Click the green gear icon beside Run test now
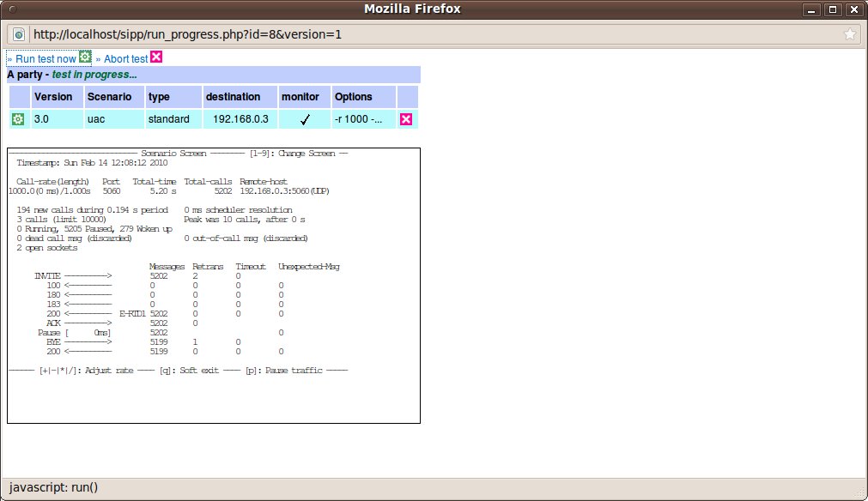868x501 pixels. click(x=85, y=57)
